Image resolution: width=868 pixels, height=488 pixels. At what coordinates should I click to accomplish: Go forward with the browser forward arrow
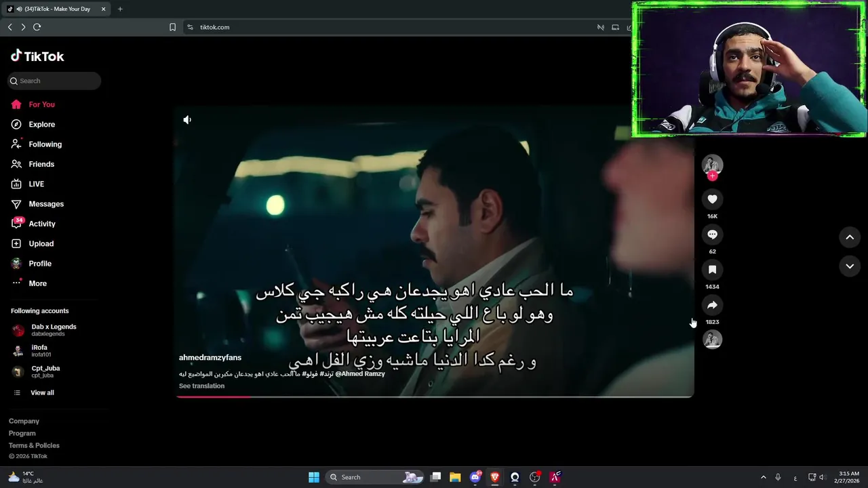tap(23, 27)
